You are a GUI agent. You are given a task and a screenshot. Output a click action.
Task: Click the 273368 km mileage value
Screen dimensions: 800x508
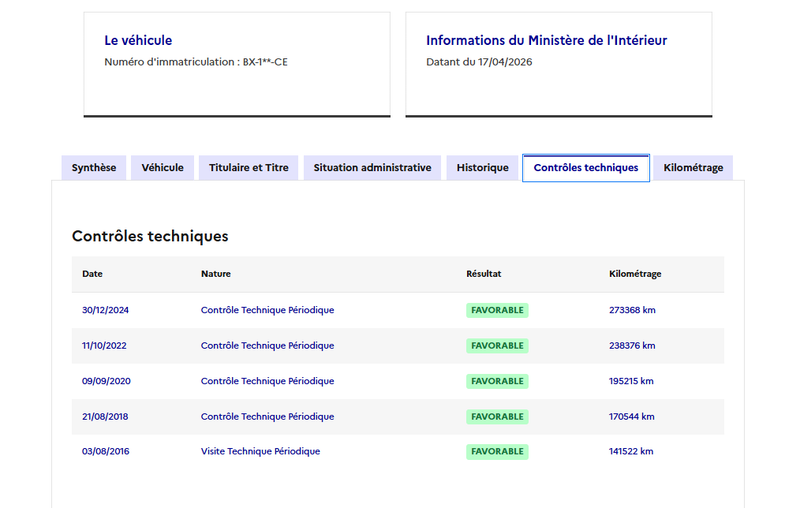[x=632, y=310]
